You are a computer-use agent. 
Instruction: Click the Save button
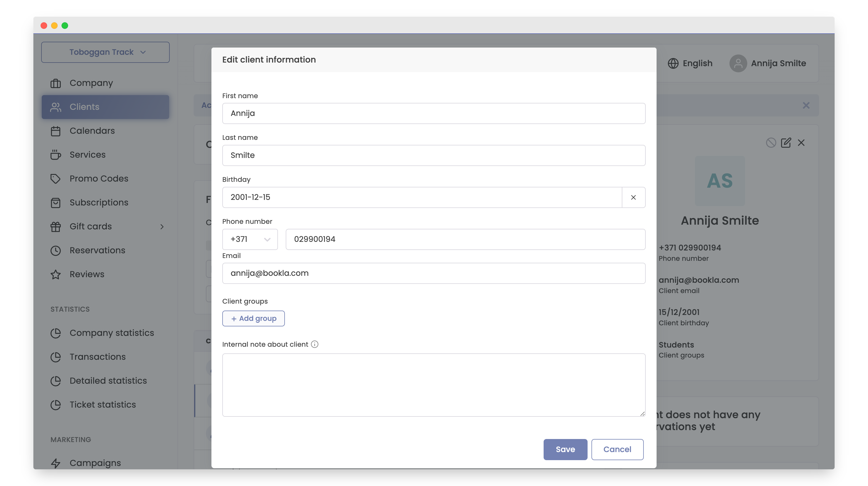(565, 449)
